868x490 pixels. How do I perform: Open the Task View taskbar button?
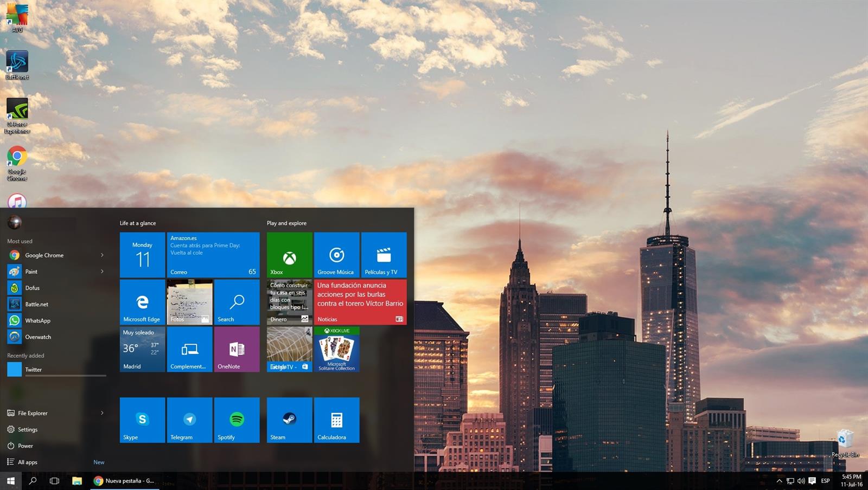point(54,481)
